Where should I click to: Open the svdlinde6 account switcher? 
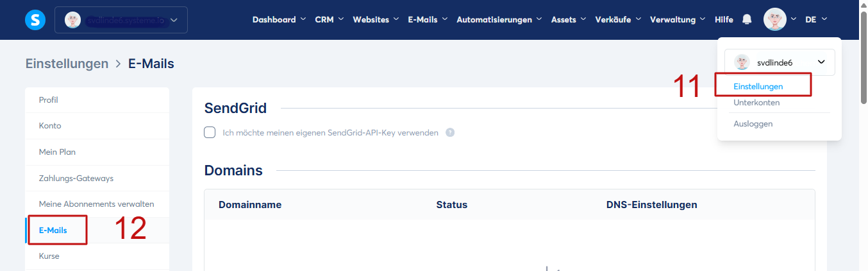pyautogui.click(x=780, y=62)
